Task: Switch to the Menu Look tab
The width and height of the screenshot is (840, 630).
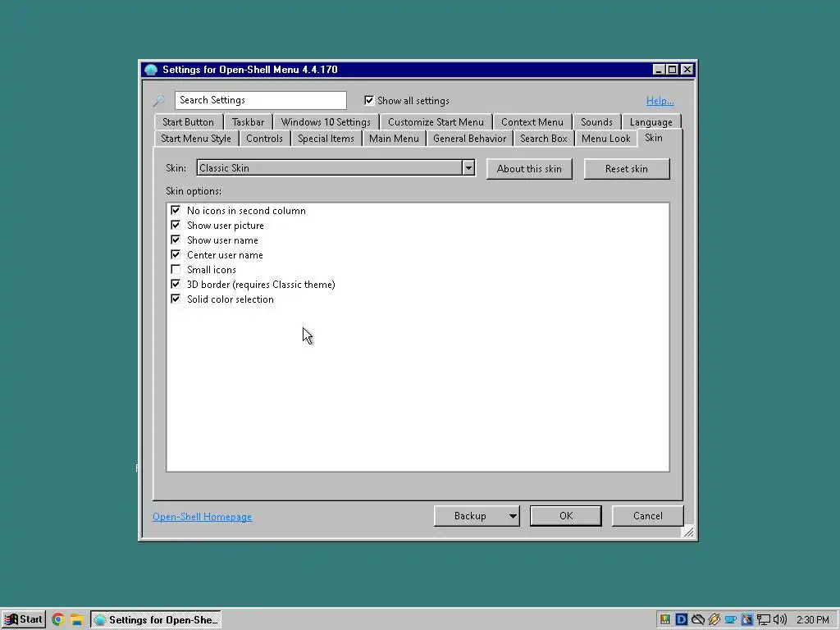Action: (x=606, y=139)
